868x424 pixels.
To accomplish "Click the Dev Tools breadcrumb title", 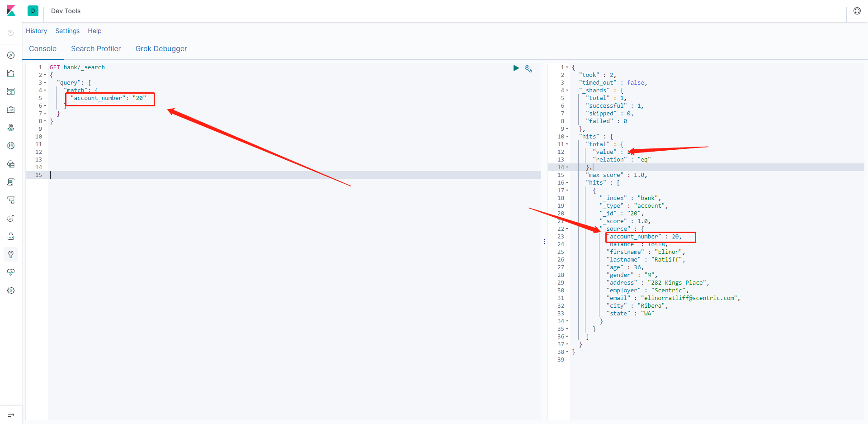I will pos(66,11).
